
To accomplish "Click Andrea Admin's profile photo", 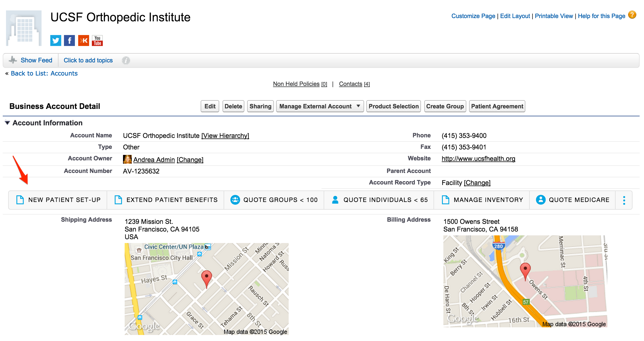I will (127, 159).
